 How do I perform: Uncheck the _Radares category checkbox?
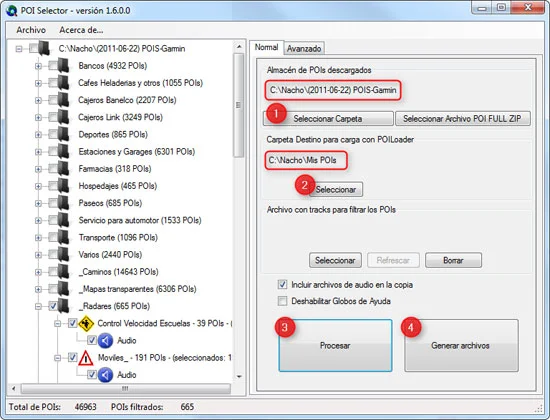tap(53, 306)
